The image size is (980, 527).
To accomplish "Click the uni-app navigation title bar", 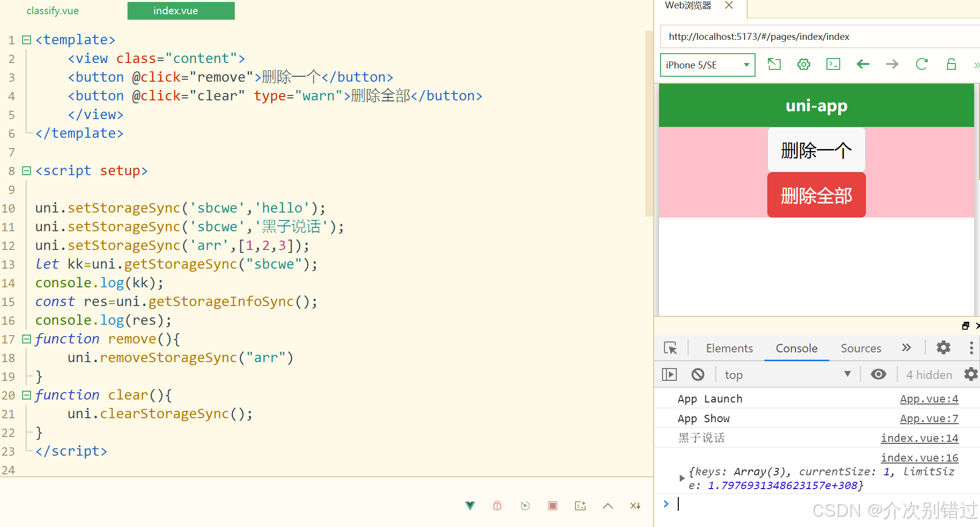I will tap(816, 105).
